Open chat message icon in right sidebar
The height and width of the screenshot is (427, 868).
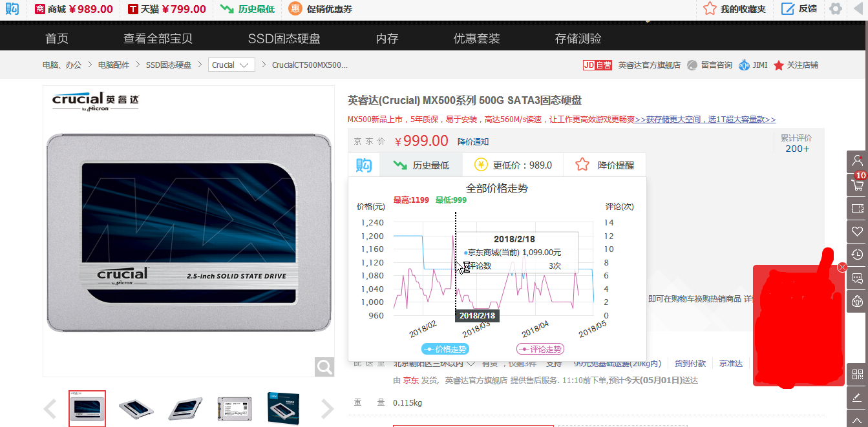tap(858, 278)
